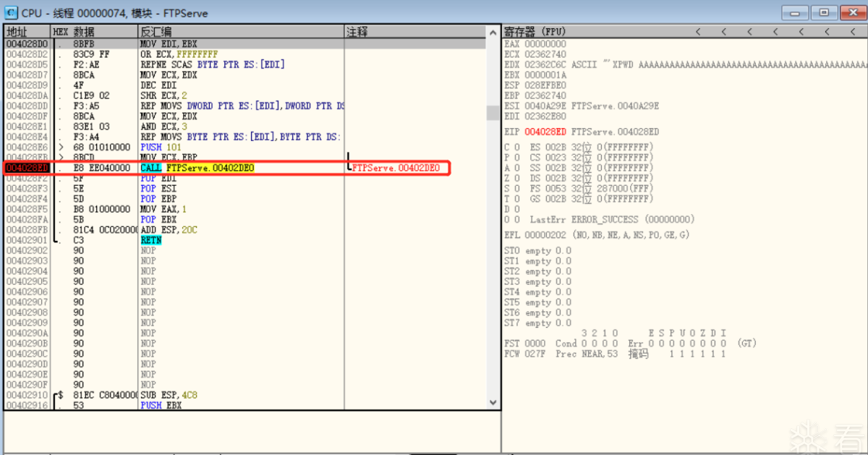Click the EDX register value 02362C6C
868x455 pixels.
545,64
